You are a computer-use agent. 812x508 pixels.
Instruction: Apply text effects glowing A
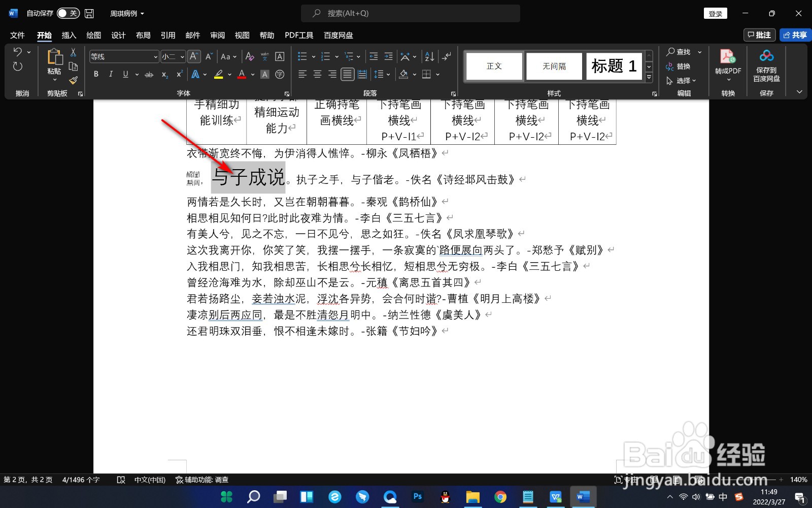(x=195, y=74)
